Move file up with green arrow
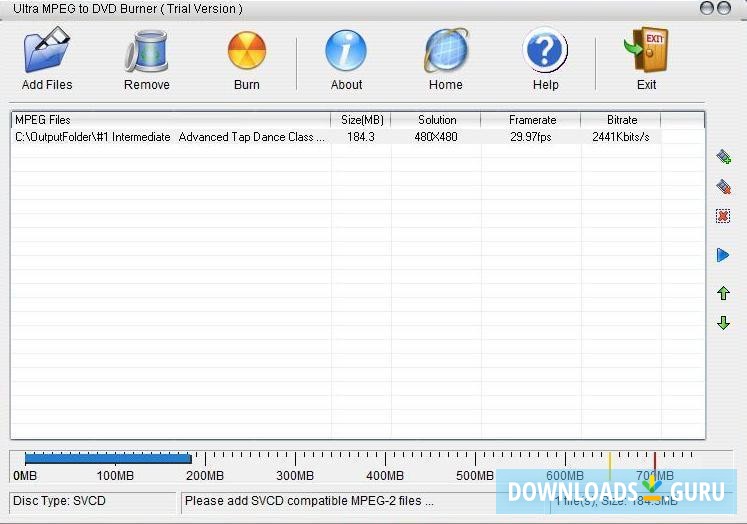The width and height of the screenshot is (747, 524). (724, 293)
